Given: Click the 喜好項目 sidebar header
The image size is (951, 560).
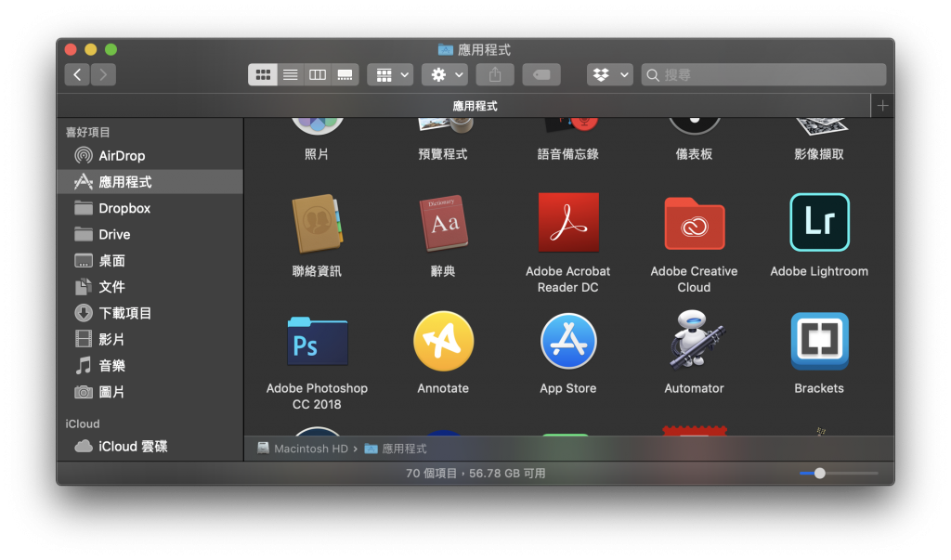Looking at the screenshot, I should [x=88, y=132].
